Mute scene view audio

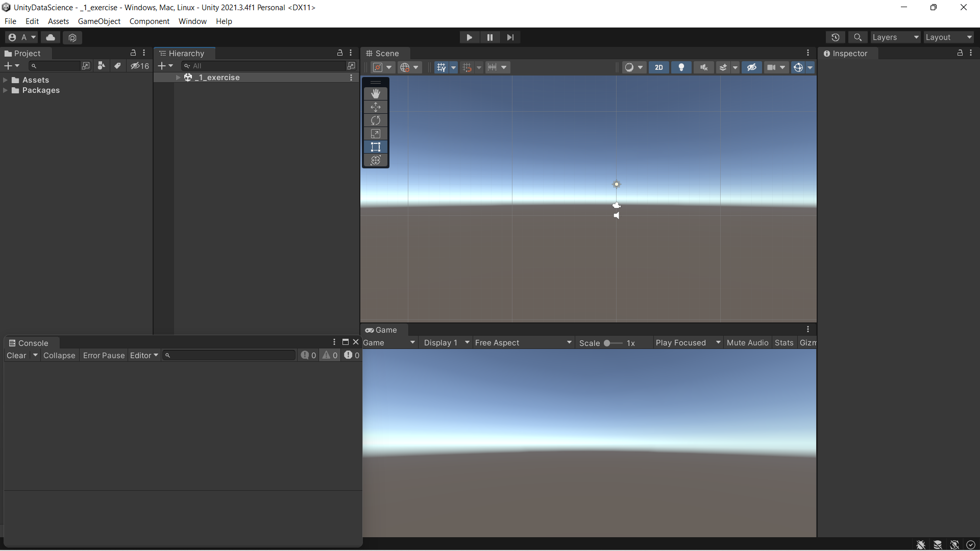coord(703,67)
